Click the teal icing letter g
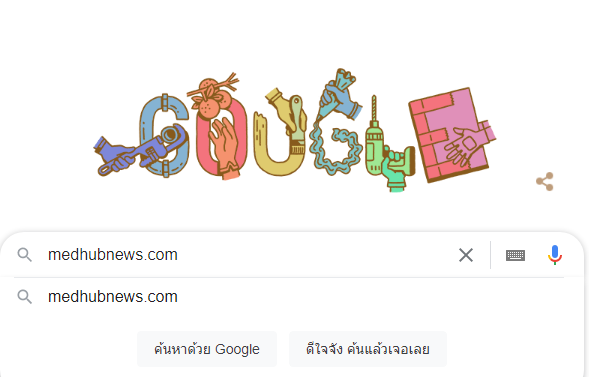This screenshot has height=377, width=589. tap(334, 150)
